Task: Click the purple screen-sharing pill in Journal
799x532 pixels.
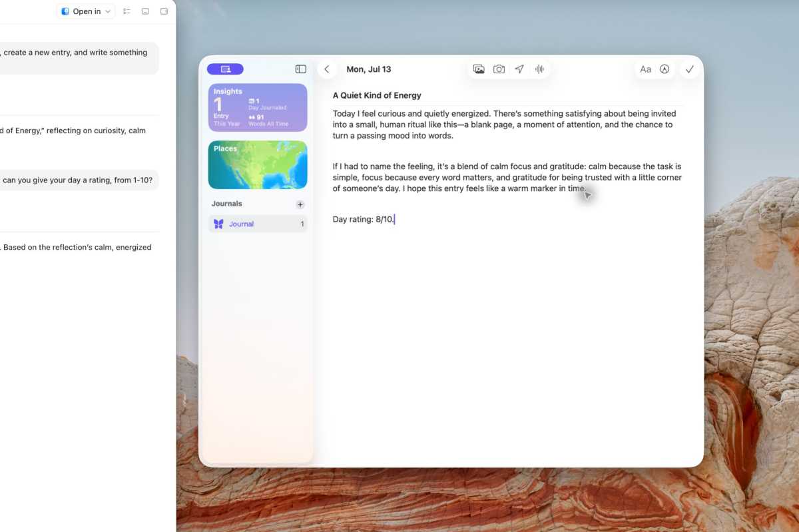Action: [225, 69]
